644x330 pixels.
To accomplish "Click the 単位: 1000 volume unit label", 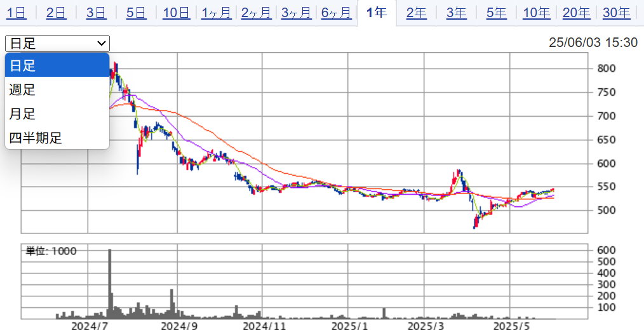I will [x=51, y=251].
